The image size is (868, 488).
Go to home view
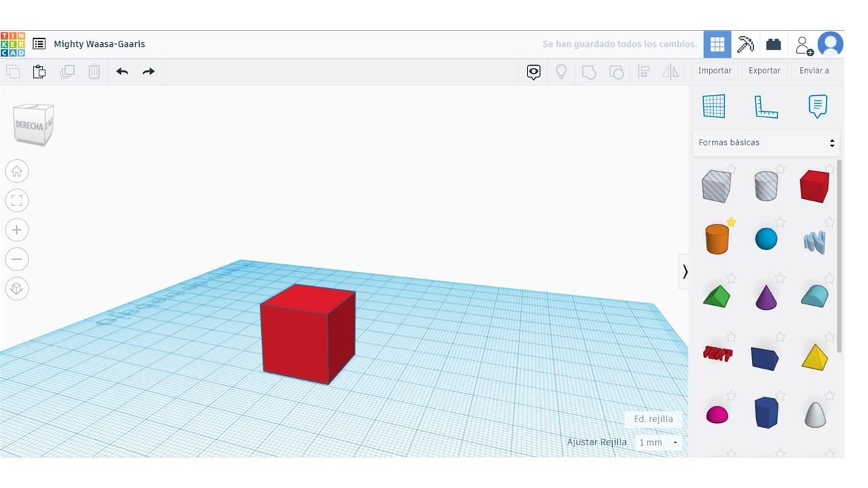17,171
